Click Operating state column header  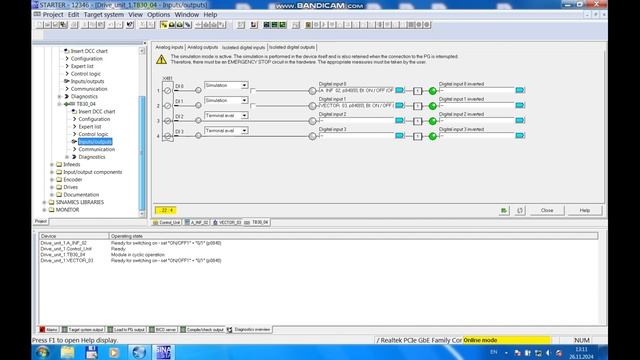pyautogui.click(x=353, y=236)
